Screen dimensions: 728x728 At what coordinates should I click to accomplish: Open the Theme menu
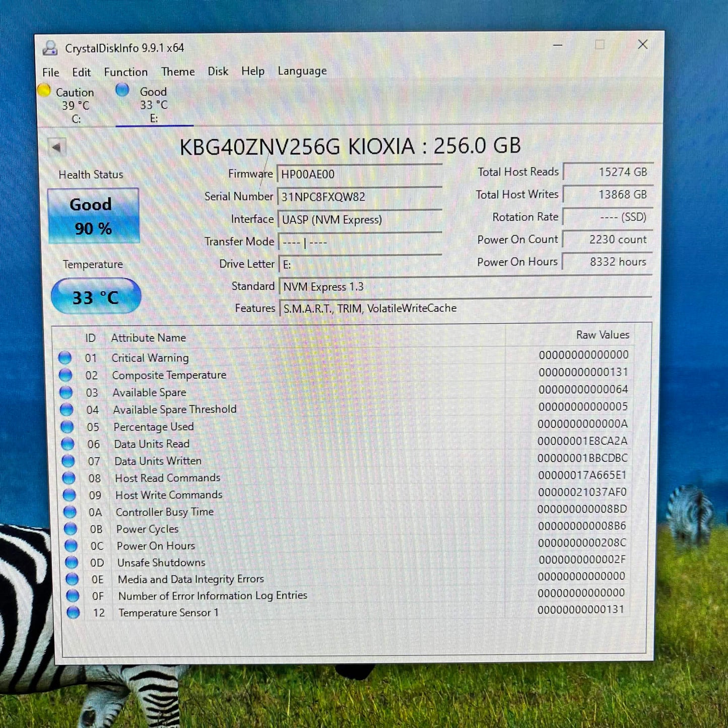coord(178,72)
